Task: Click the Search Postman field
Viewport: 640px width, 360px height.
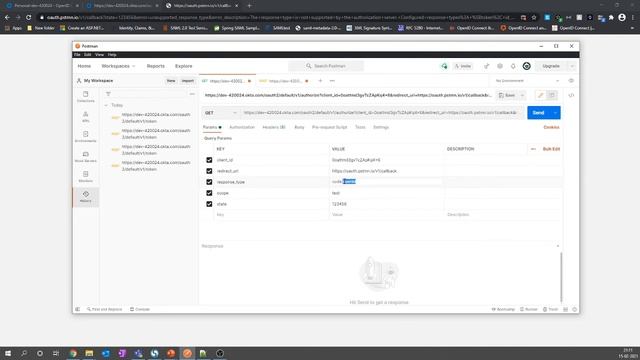Action: [x=326, y=66]
